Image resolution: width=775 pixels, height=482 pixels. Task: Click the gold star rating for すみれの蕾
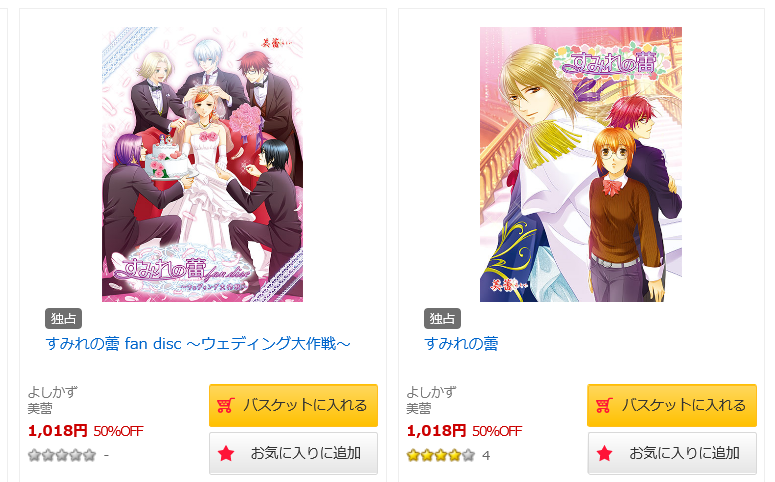[441, 455]
